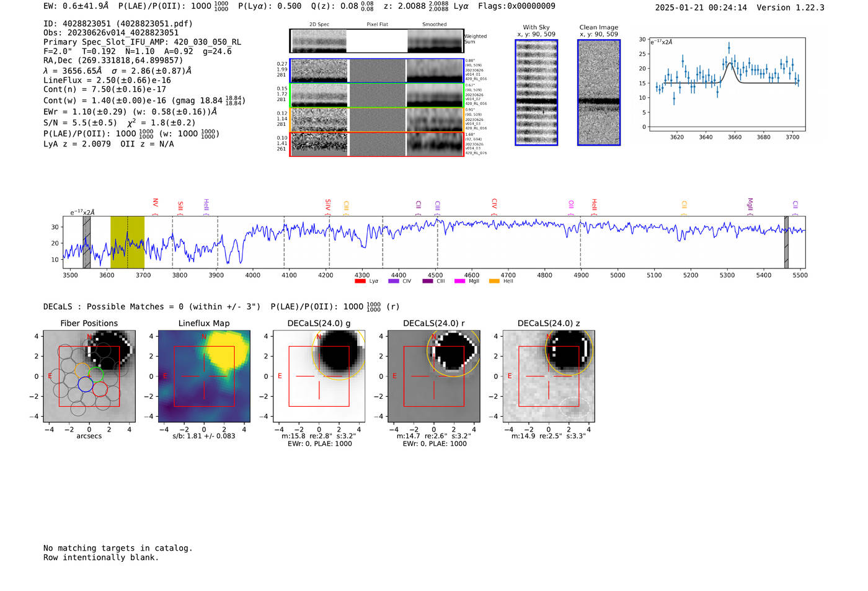Click the P(Lyα): 0.500 header value
The width and height of the screenshot is (868, 591).
click(x=270, y=6)
